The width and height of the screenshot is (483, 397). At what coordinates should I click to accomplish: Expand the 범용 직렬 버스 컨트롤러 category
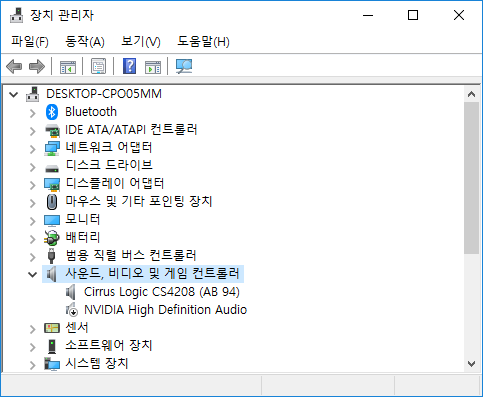click(x=32, y=257)
